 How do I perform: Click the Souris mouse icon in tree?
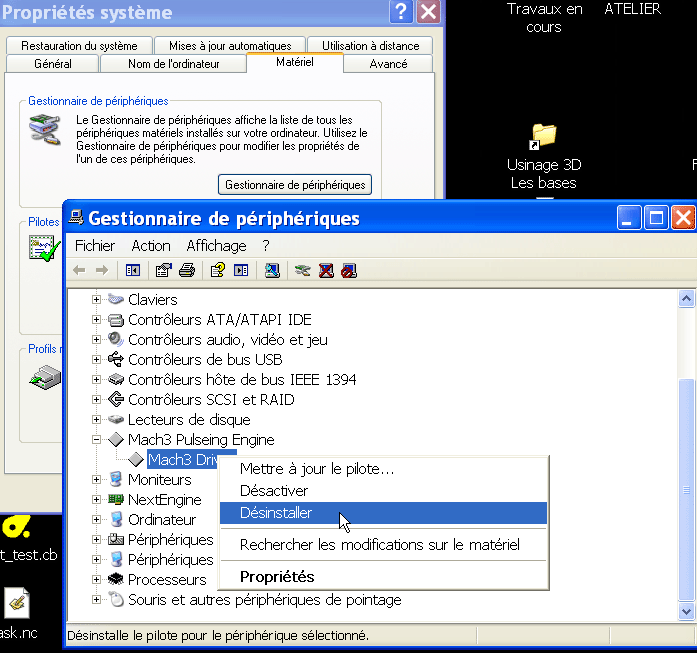[116, 599]
